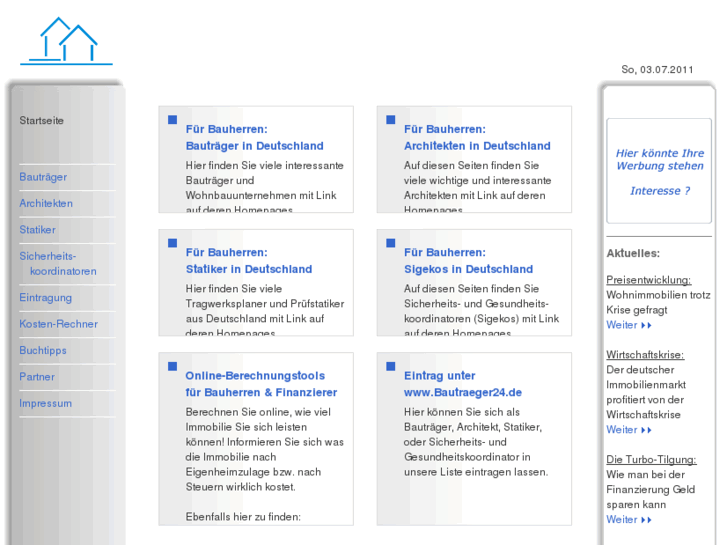The width and height of the screenshot is (727, 545).
Task: Go to Buchtipps in the sidebar
Action: tap(43, 351)
